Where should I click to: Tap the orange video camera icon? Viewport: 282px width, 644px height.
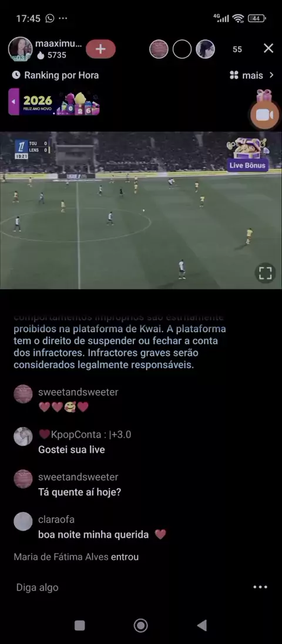pos(264,115)
